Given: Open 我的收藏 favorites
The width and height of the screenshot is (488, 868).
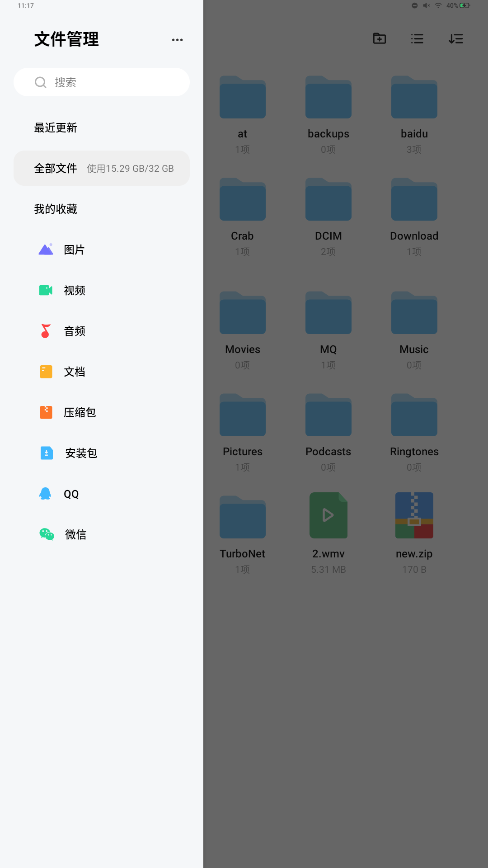Looking at the screenshot, I should click(56, 209).
